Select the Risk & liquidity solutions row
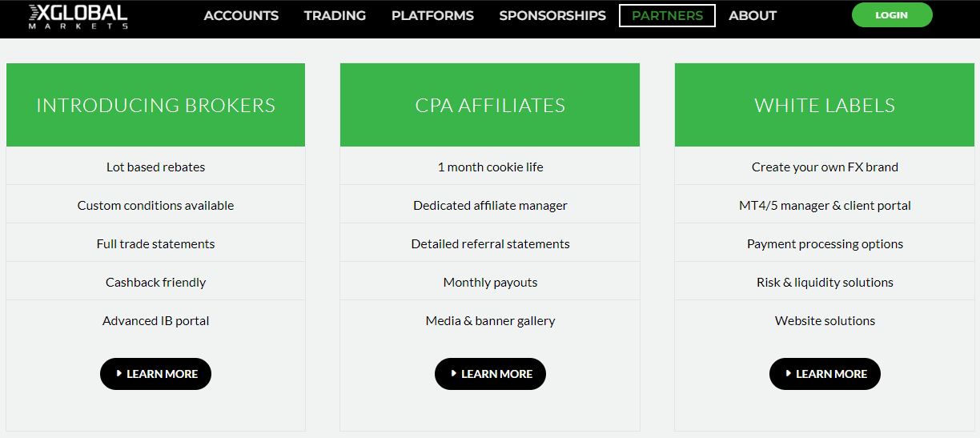This screenshot has height=438, width=980. (x=825, y=282)
